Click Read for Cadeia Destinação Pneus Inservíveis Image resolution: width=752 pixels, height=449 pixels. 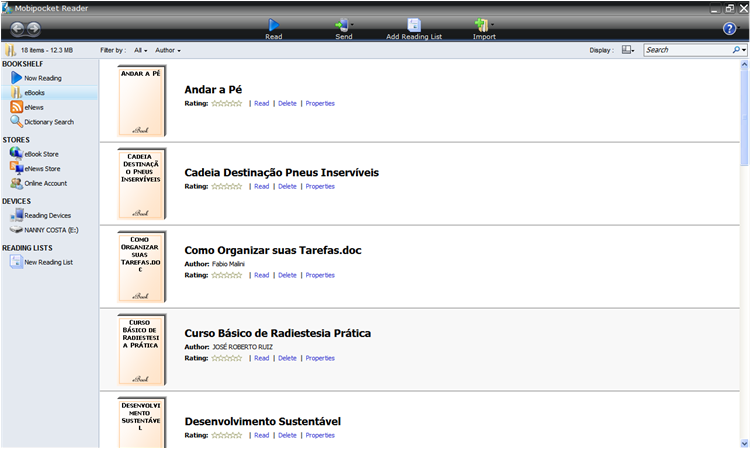click(261, 187)
